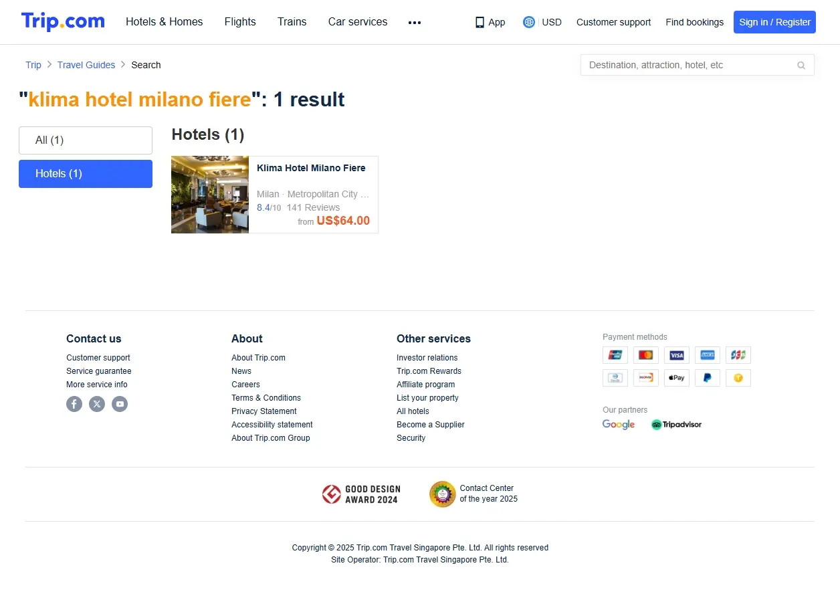Visit Trip.com Facebook page icon
840x616 pixels.
coord(74,404)
